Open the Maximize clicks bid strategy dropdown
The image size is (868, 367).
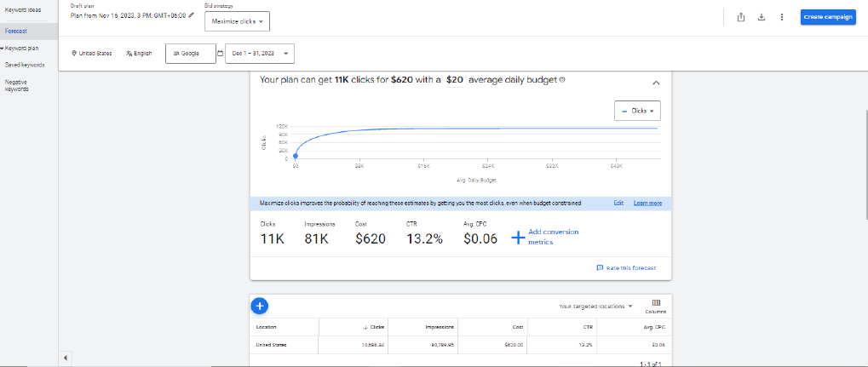point(237,21)
